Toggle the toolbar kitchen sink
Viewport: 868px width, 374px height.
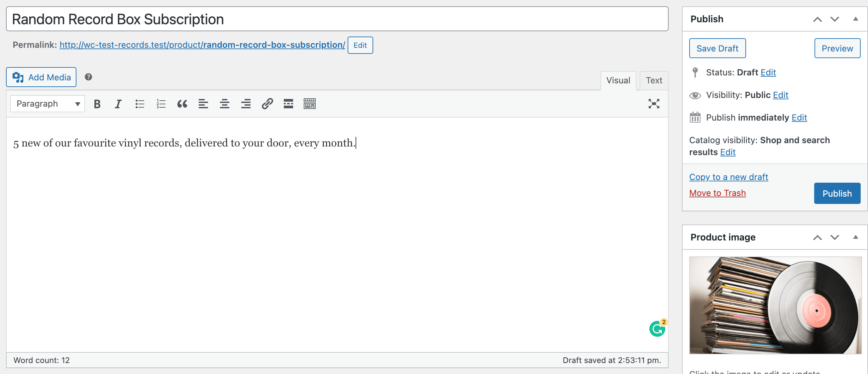click(x=309, y=104)
